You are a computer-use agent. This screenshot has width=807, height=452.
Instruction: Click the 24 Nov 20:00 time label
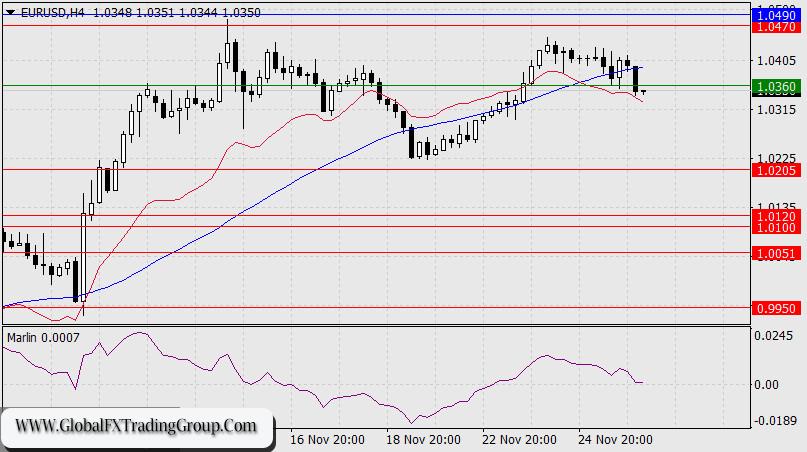point(615,440)
